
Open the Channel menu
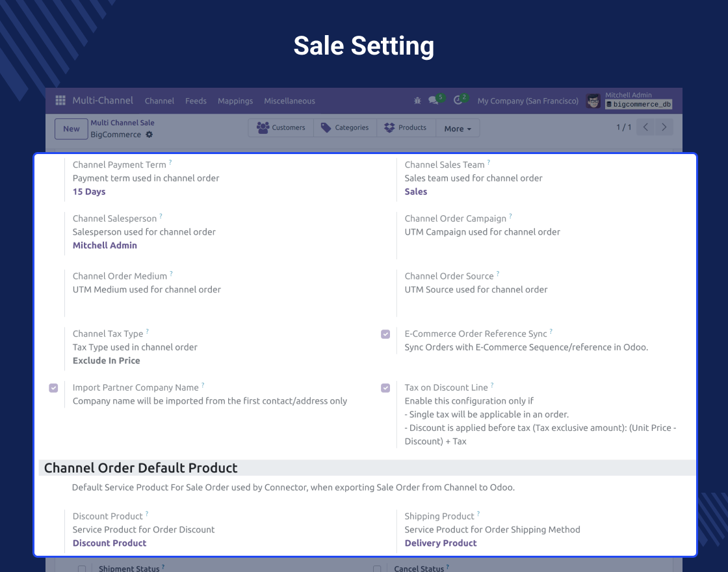(159, 101)
